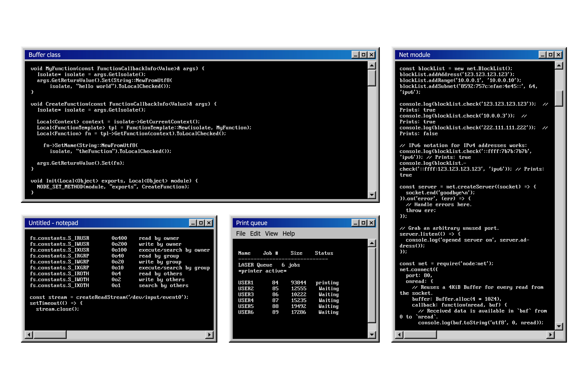The width and height of the screenshot is (588, 389).
Task: Close the Untitled - notepad window
Action: point(209,223)
